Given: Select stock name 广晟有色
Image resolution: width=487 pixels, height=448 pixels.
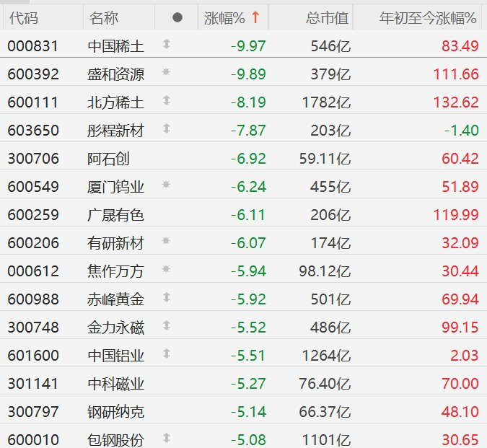Looking at the screenshot, I should click(x=116, y=215).
